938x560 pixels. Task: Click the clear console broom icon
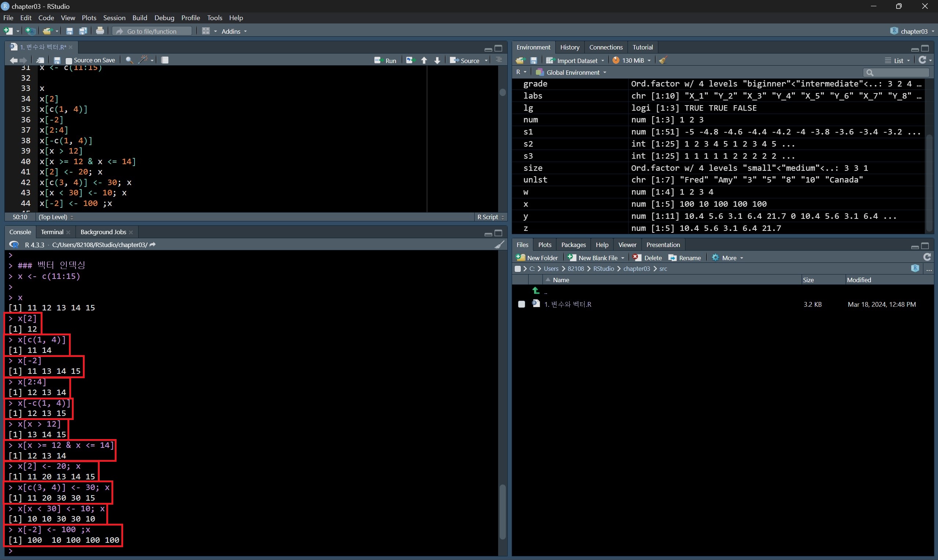pyautogui.click(x=499, y=244)
